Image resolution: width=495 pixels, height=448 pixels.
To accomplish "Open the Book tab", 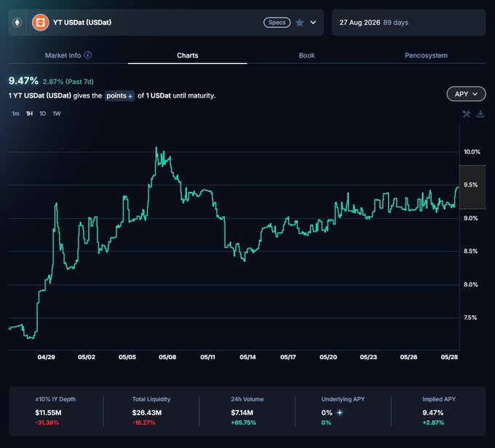I will [306, 55].
